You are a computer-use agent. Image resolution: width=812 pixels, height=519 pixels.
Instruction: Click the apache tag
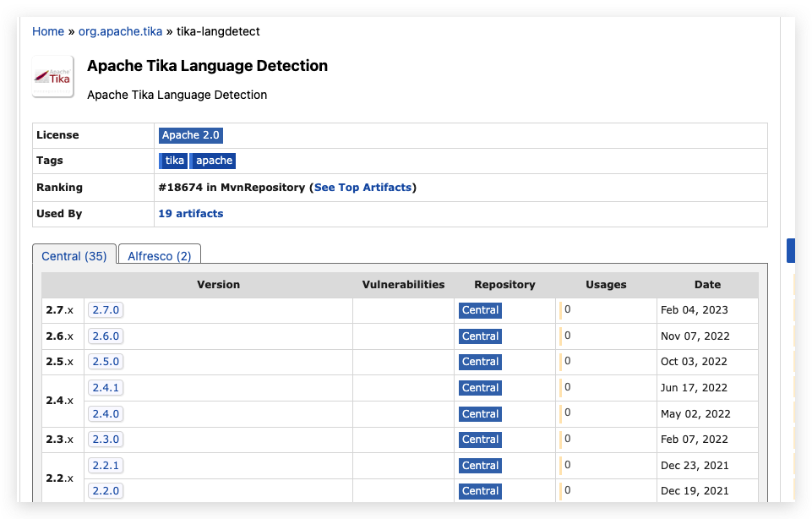click(213, 161)
